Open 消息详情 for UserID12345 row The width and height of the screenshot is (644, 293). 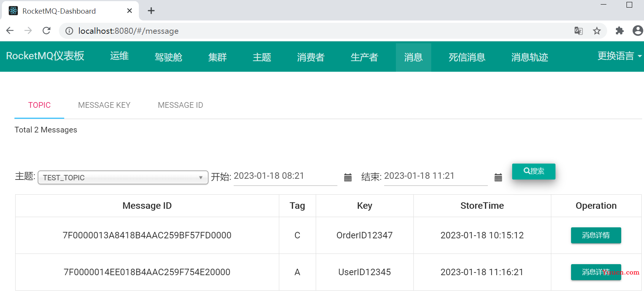(596, 272)
